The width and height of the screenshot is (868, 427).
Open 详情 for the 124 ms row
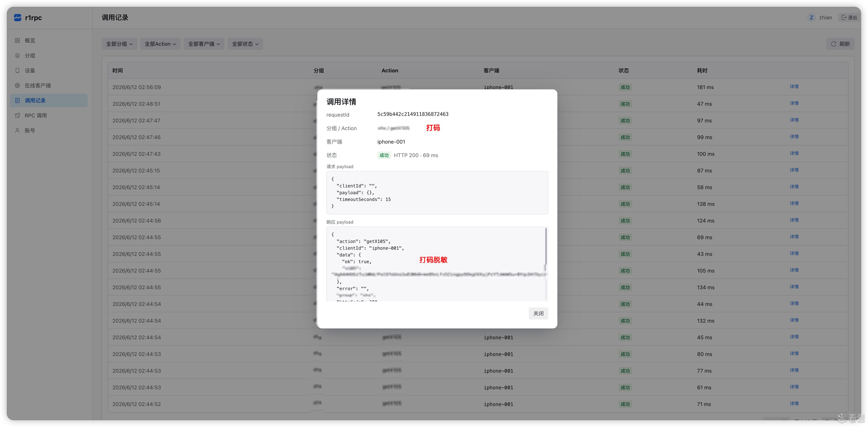pos(794,220)
